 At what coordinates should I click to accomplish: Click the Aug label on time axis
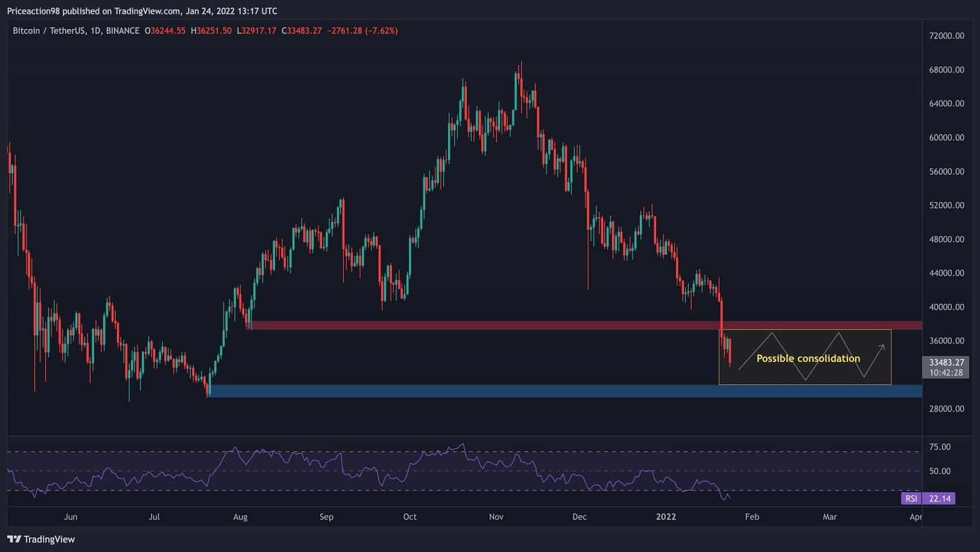click(x=240, y=516)
